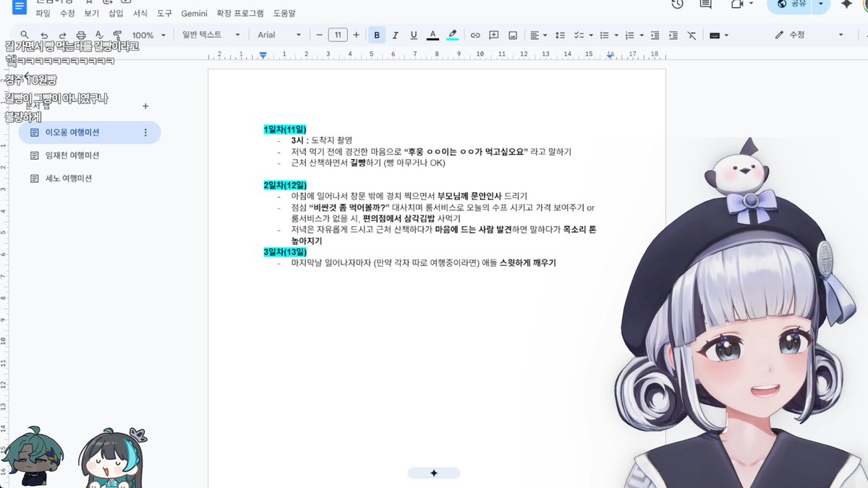Insert an image from the toolbar

click(513, 35)
